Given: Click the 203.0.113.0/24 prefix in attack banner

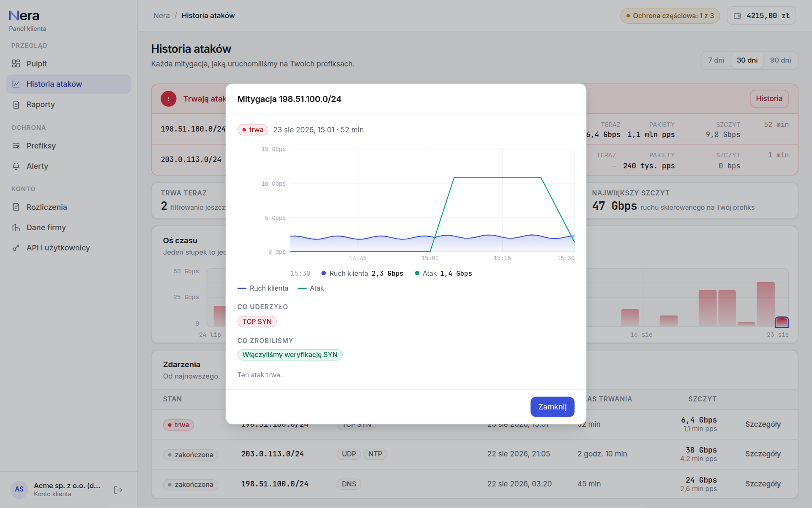Looking at the screenshot, I should point(191,160).
